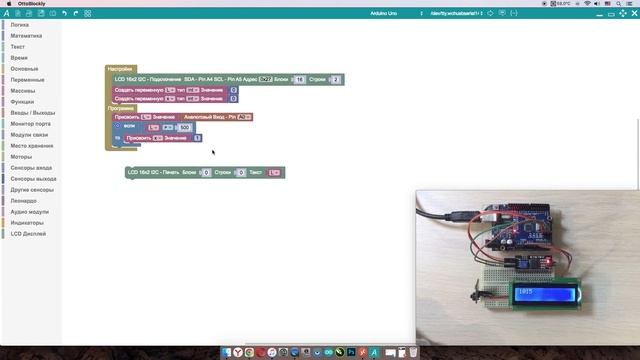Click the Wi-Fi icon in menu bar
Image resolution: width=640 pixels, height=360 pixels.
coord(587,3)
